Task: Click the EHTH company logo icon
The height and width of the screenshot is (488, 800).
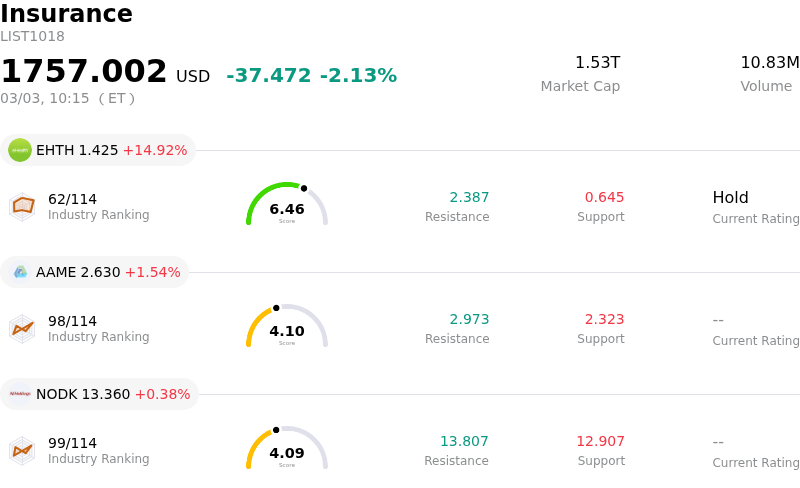Action: coord(20,150)
